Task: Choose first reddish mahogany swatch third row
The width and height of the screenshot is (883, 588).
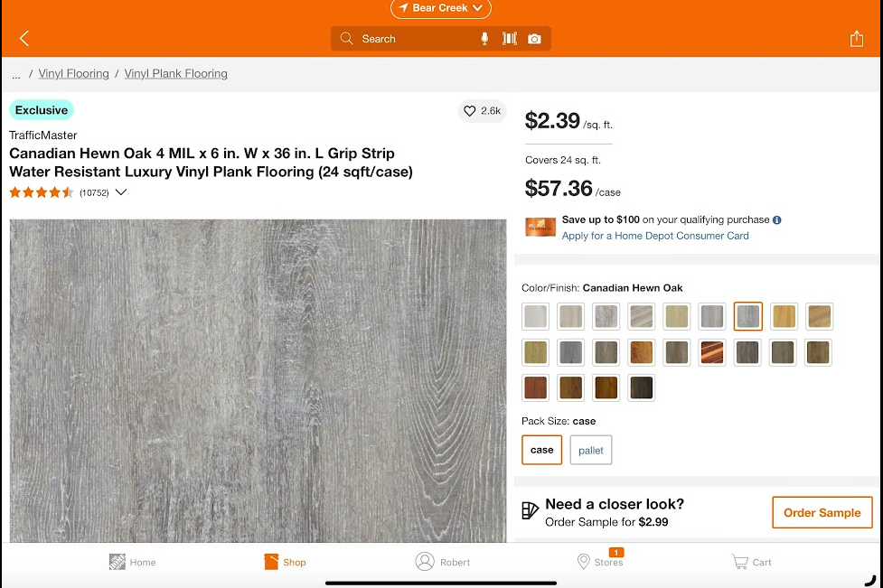Action: click(x=536, y=387)
